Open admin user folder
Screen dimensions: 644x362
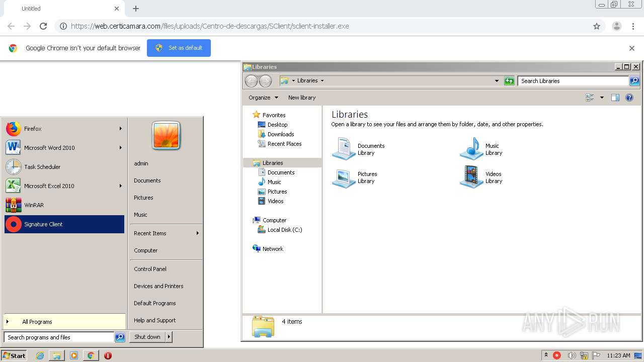click(141, 163)
